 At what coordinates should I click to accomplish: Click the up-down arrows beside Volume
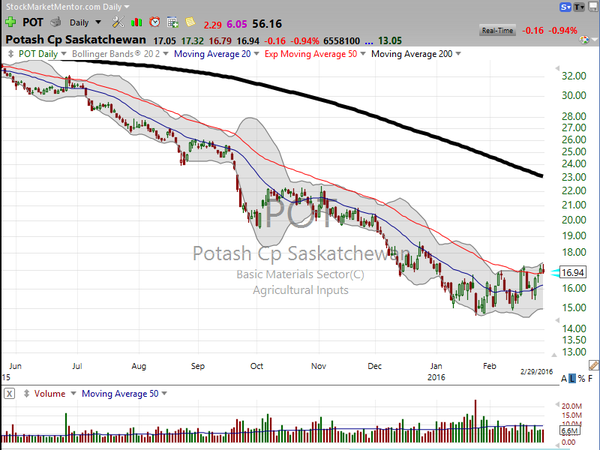click(26, 393)
